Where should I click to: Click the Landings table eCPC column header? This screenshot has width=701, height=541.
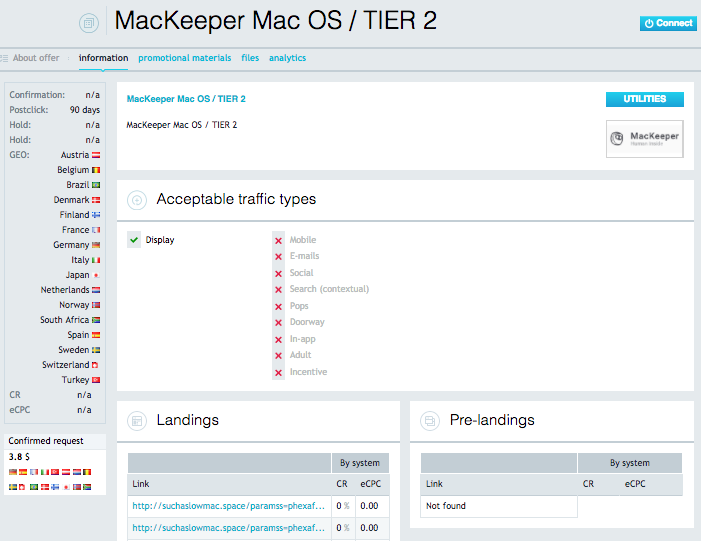coord(371,484)
